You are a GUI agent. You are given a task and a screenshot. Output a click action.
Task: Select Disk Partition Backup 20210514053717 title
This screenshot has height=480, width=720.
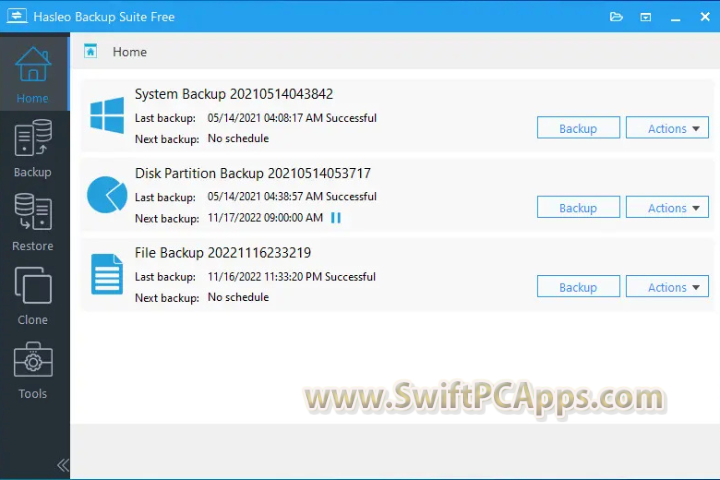(x=253, y=174)
